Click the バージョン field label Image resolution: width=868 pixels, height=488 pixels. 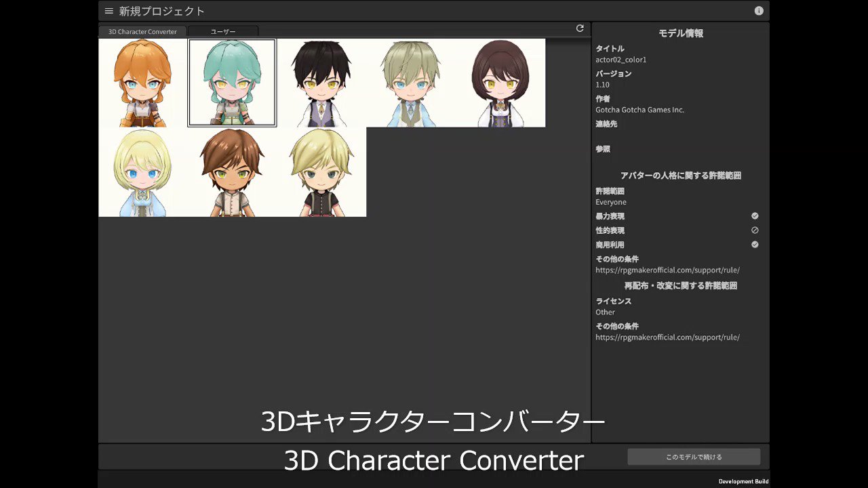point(613,74)
